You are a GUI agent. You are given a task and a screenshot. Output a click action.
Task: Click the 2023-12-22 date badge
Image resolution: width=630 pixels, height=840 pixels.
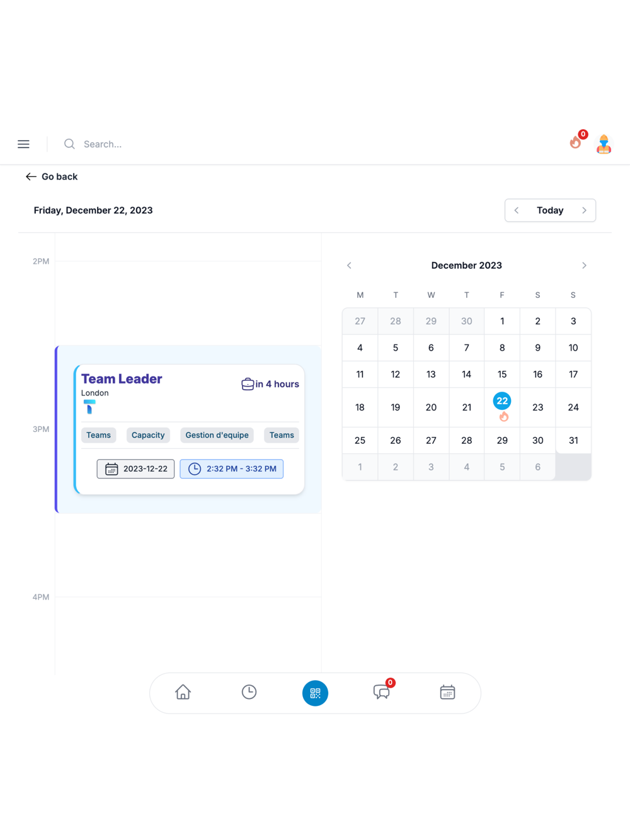(135, 469)
